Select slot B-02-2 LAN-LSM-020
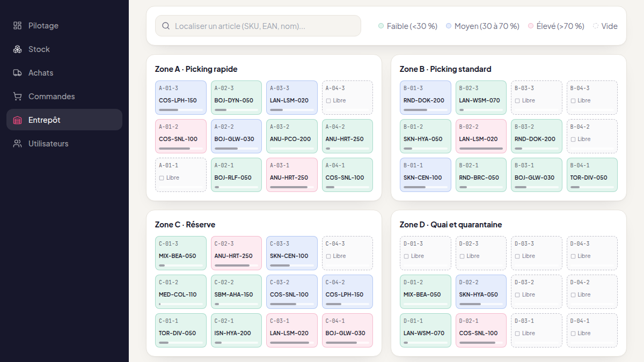The image size is (644, 362). point(481,136)
